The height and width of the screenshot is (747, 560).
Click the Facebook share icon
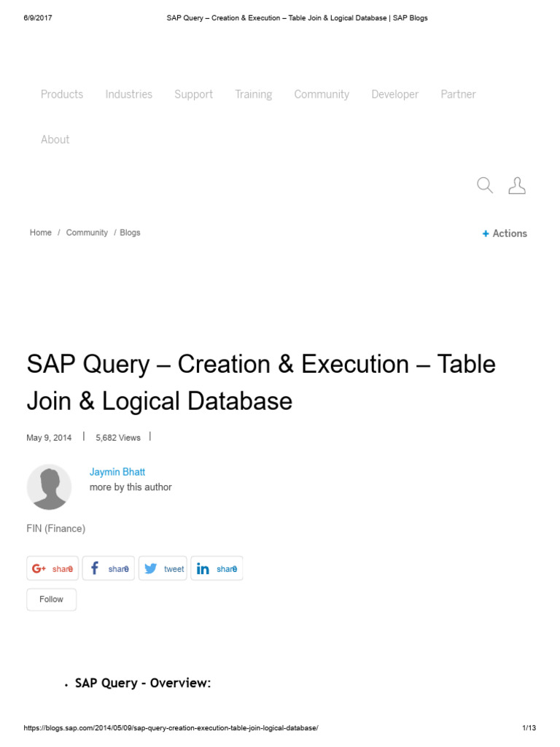[95, 569]
